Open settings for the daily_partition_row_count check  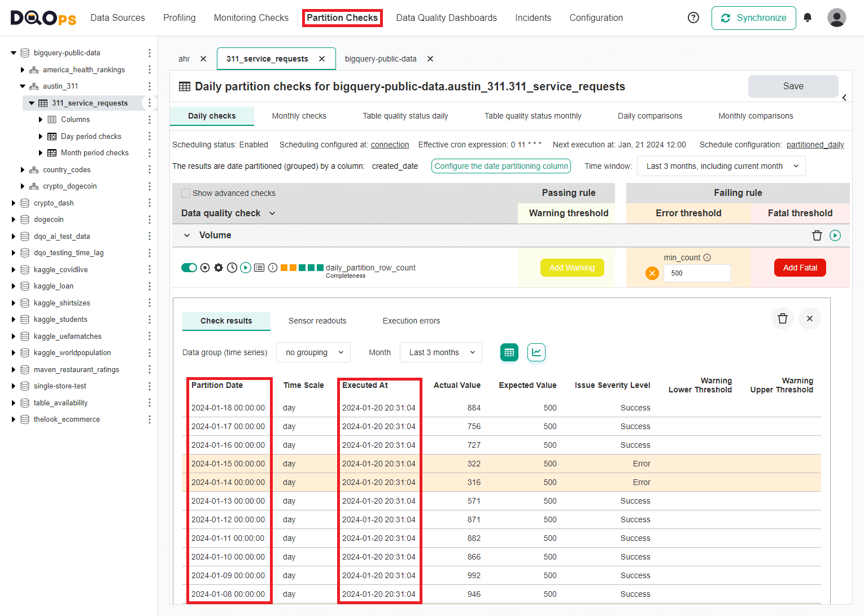219,267
